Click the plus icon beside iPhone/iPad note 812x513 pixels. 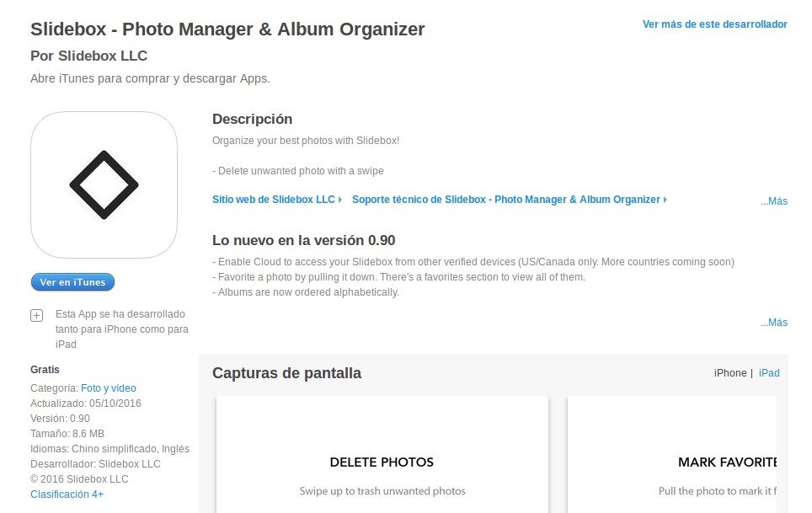tap(36, 315)
